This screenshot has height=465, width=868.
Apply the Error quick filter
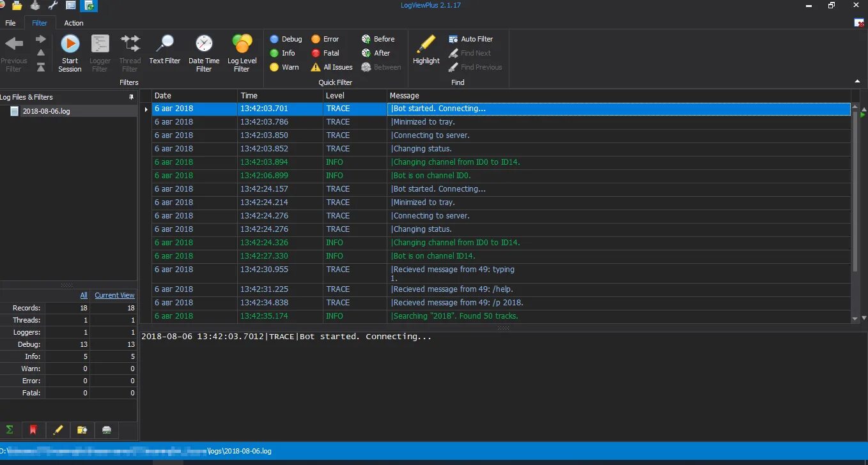[325, 39]
